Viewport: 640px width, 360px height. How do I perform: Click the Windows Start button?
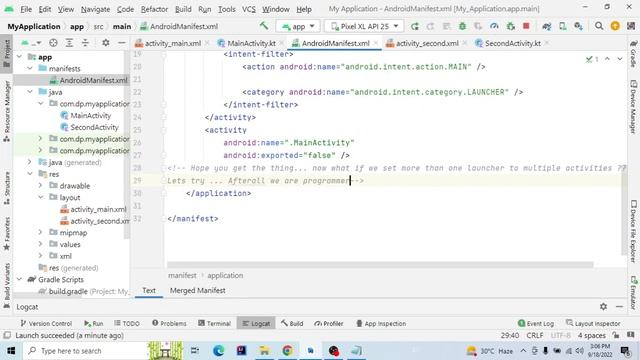click(x=11, y=351)
